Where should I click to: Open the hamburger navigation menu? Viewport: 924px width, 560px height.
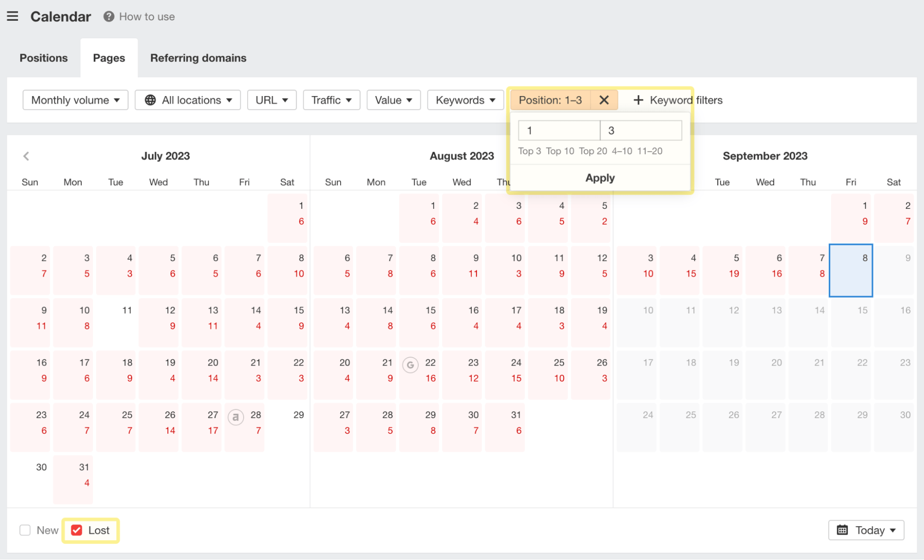[12, 16]
